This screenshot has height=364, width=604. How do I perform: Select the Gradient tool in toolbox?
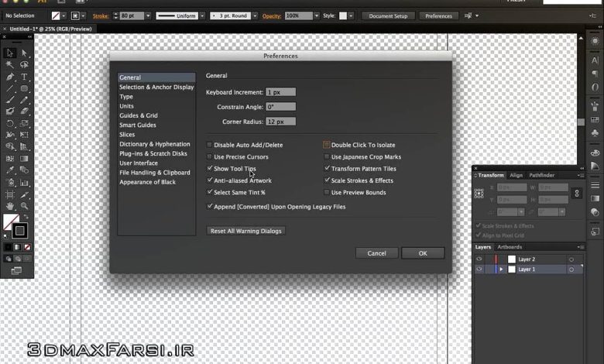point(24,158)
